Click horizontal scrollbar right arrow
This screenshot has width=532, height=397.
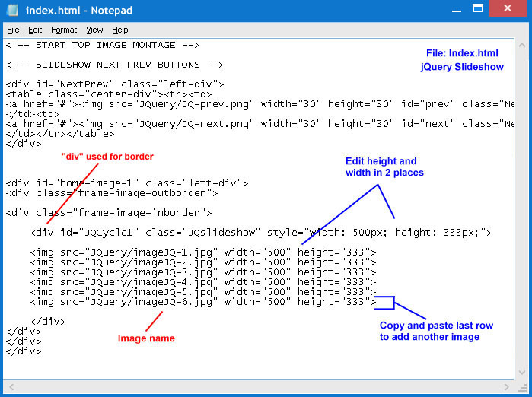tap(507, 387)
